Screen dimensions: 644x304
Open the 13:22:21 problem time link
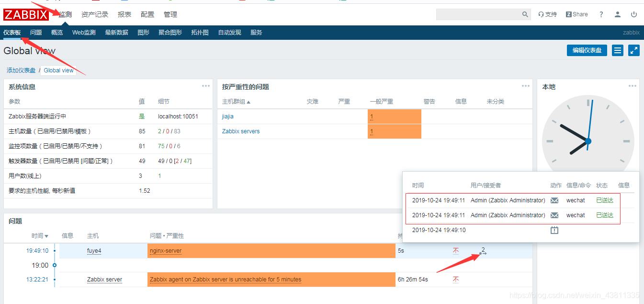pos(37,280)
